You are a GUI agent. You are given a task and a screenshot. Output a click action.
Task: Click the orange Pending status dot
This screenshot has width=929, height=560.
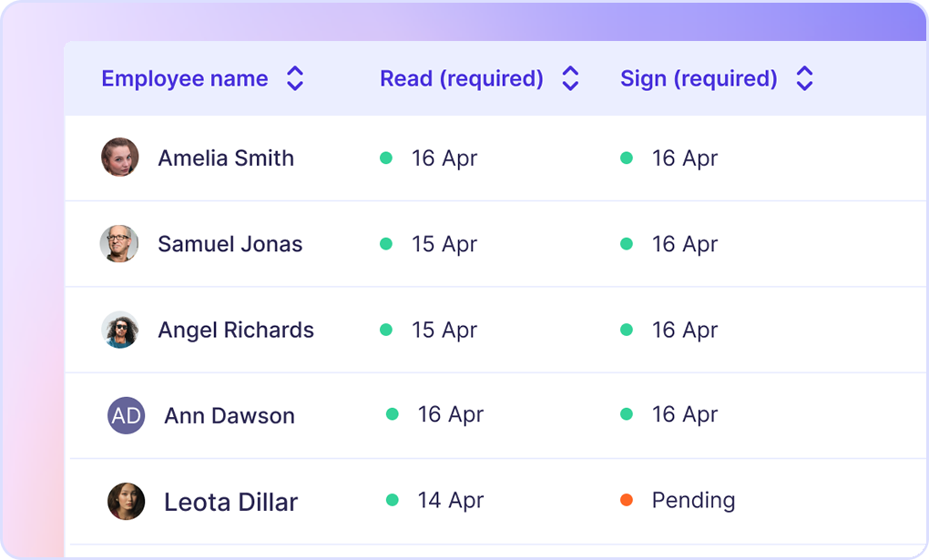(627, 500)
